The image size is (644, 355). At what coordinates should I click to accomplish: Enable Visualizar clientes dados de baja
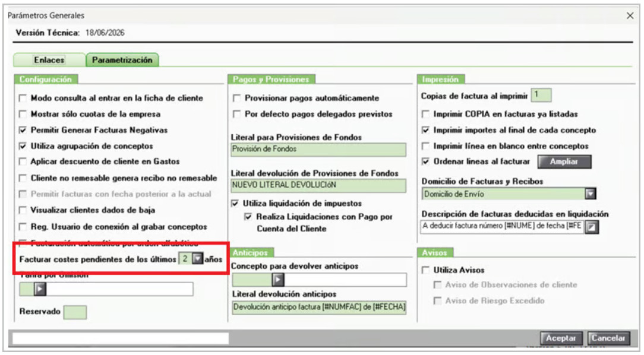pyautogui.click(x=23, y=210)
